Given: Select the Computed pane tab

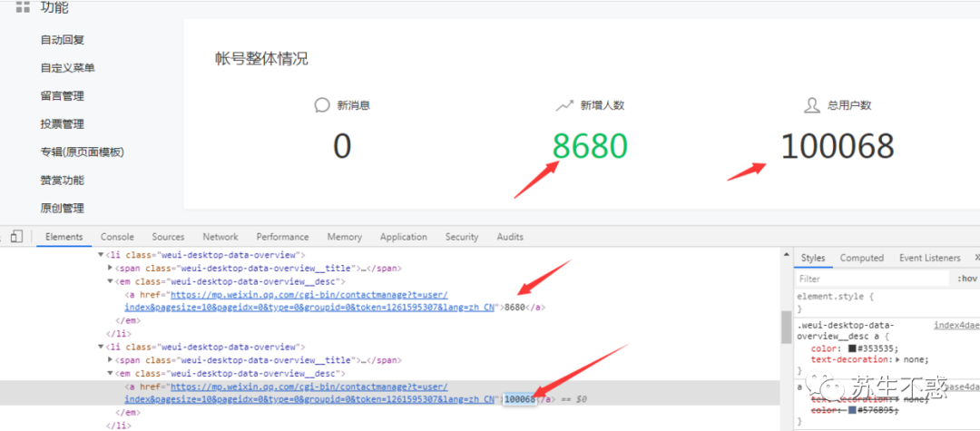Looking at the screenshot, I should pos(862,258).
